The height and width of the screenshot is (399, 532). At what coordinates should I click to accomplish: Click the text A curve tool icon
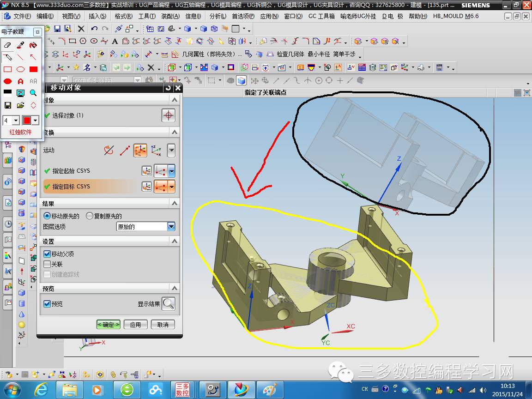115,42
